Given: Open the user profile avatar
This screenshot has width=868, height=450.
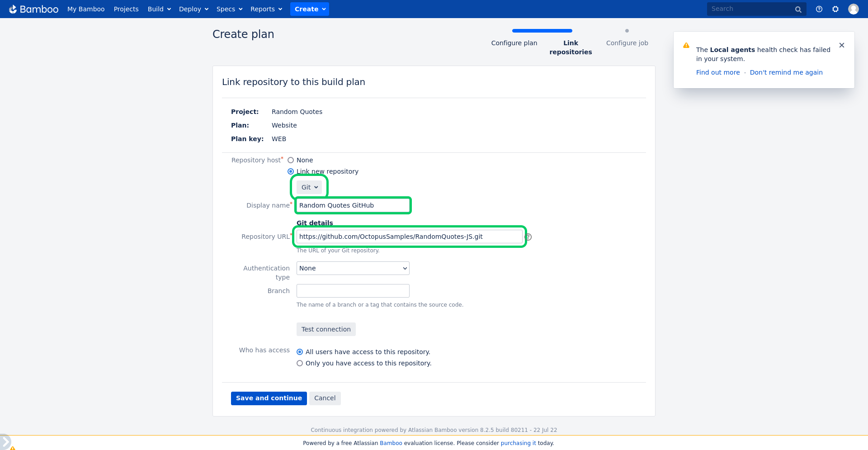Looking at the screenshot, I should 853,9.
